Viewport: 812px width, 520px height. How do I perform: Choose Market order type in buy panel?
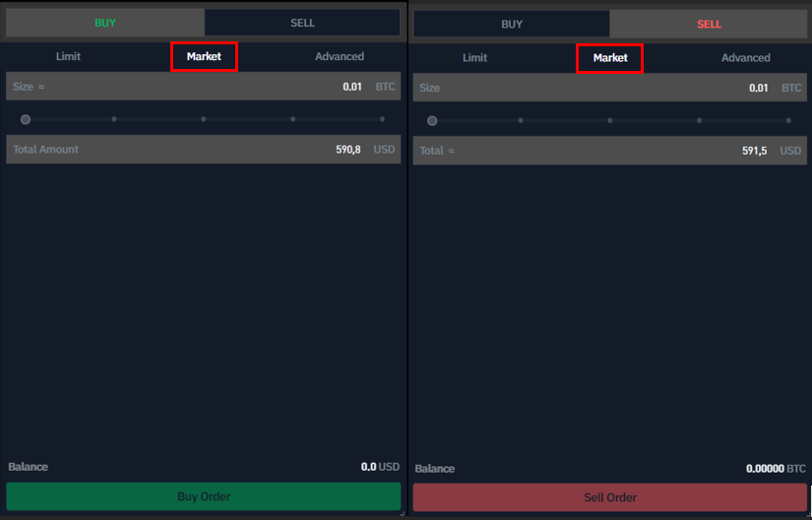(204, 56)
